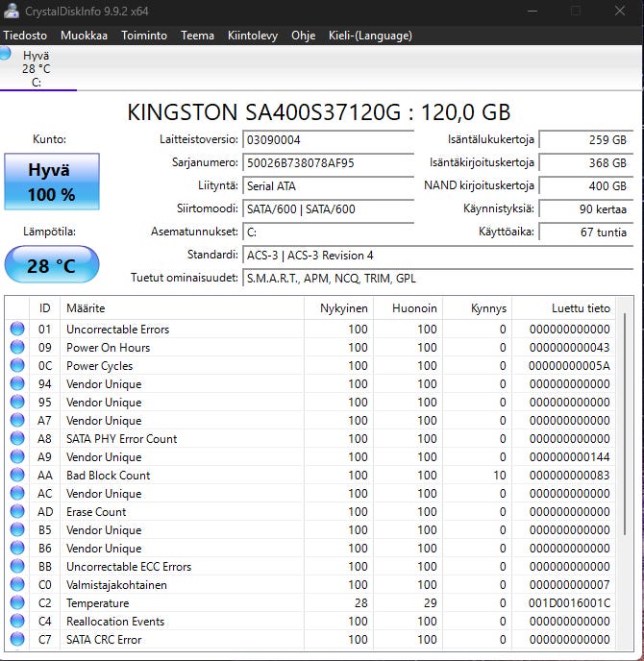Click the status icon for ID 95 row
This screenshot has width=644, height=661.
[x=17, y=402]
